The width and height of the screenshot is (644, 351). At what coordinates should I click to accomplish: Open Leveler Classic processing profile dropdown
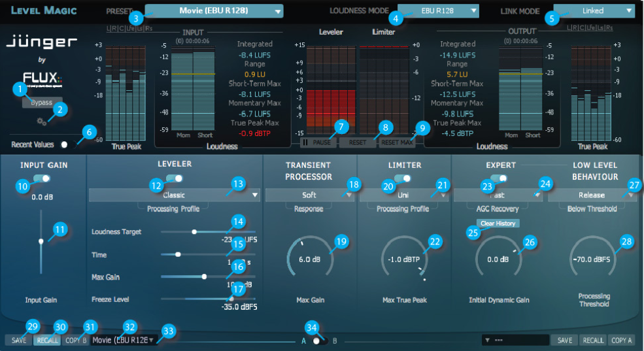point(175,195)
